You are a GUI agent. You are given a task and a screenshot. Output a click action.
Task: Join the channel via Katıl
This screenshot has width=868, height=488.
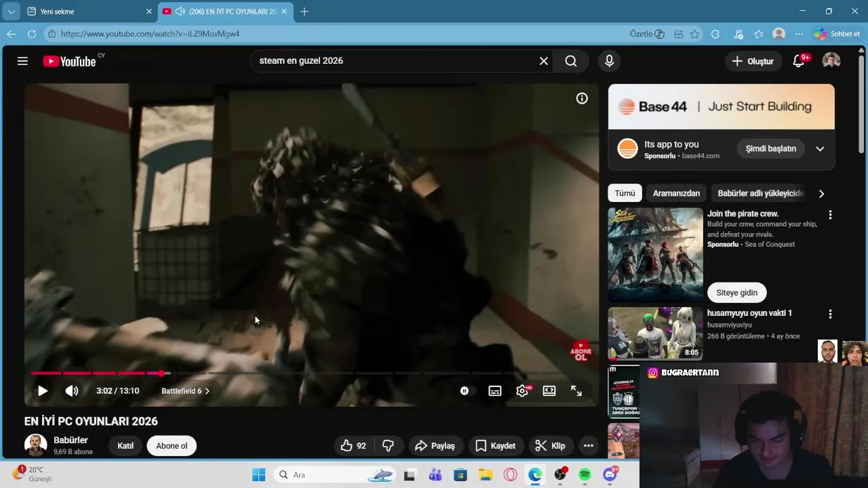[125, 446]
